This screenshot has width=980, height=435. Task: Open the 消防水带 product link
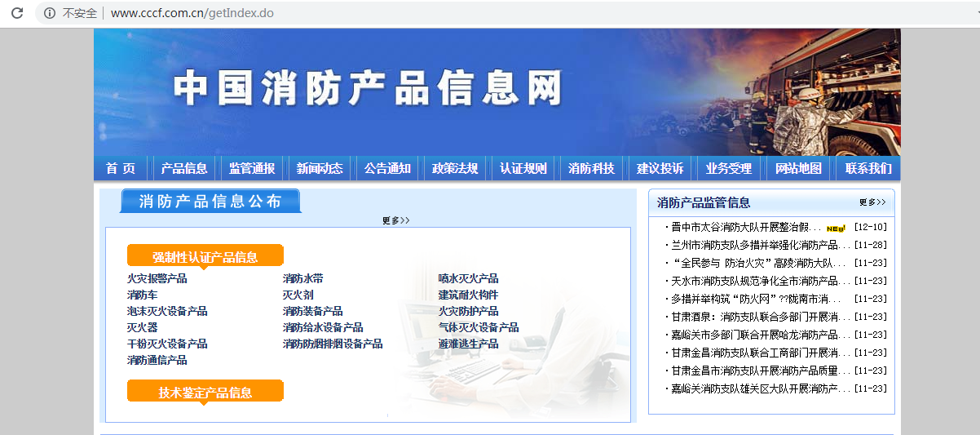point(303,279)
